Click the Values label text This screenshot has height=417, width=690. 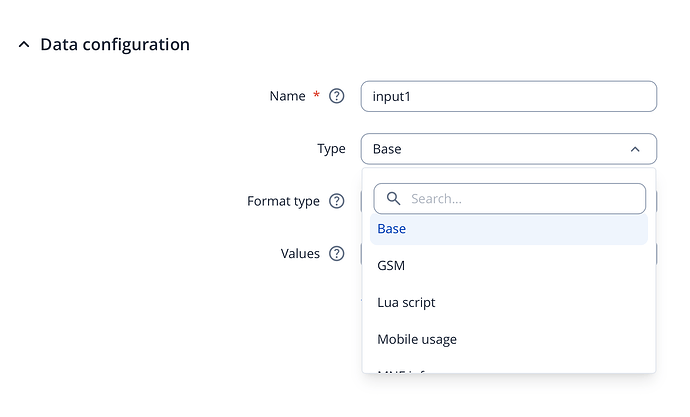click(x=300, y=254)
